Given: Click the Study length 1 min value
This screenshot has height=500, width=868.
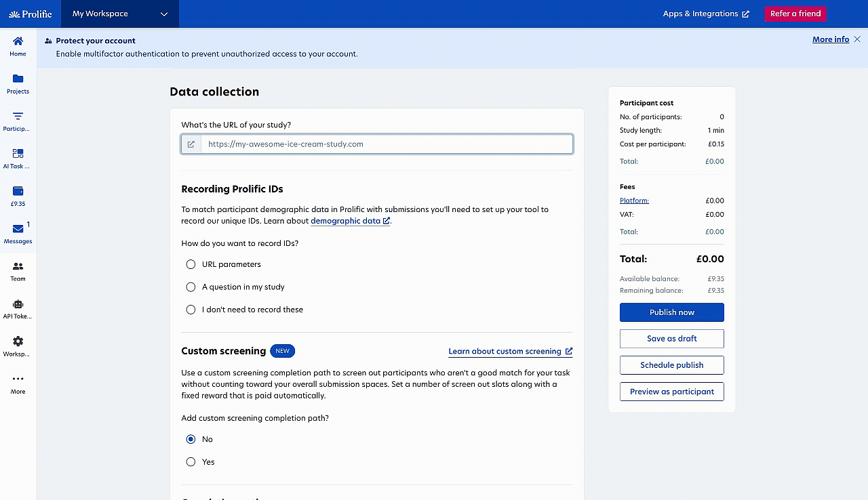Looking at the screenshot, I should [716, 130].
